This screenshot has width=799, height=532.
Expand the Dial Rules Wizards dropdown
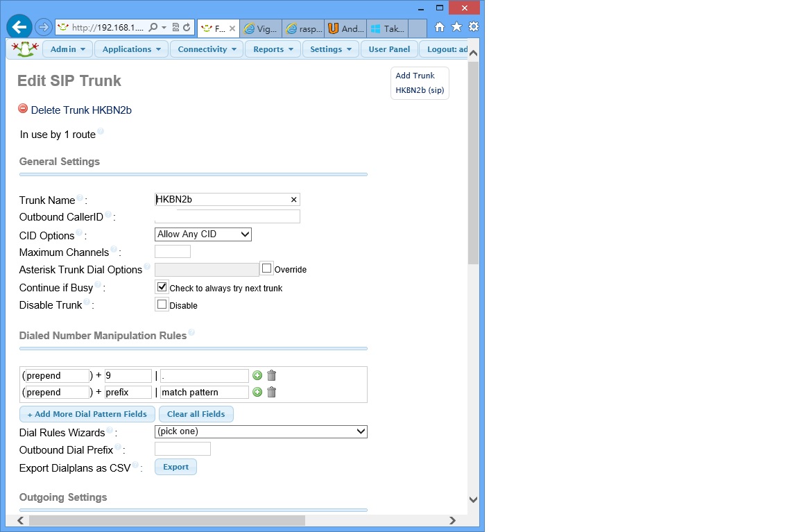pos(261,431)
